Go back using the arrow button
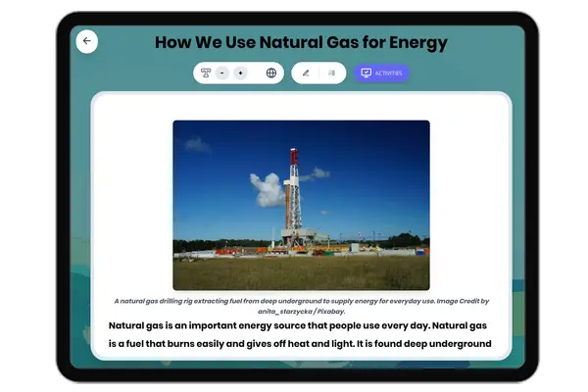Screen dimensions: 588x392 [x=86, y=41]
